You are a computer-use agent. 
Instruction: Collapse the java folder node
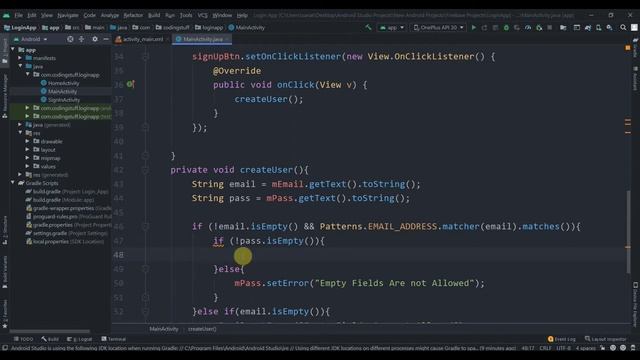pyautogui.click(x=20, y=66)
